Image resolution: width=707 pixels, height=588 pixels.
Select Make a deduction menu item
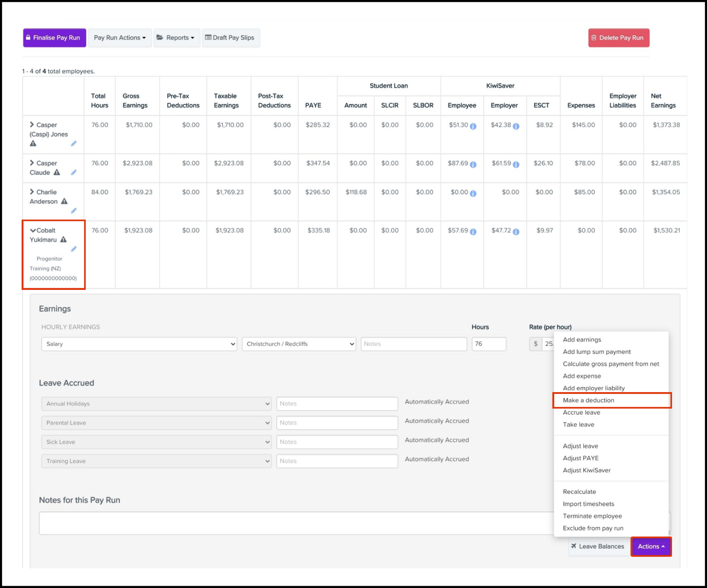point(588,400)
